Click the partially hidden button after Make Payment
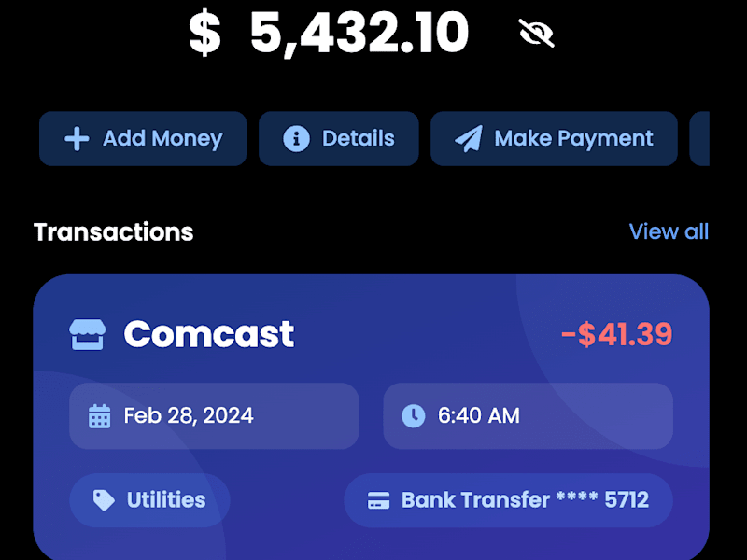This screenshot has height=560, width=747. [x=699, y=138]
